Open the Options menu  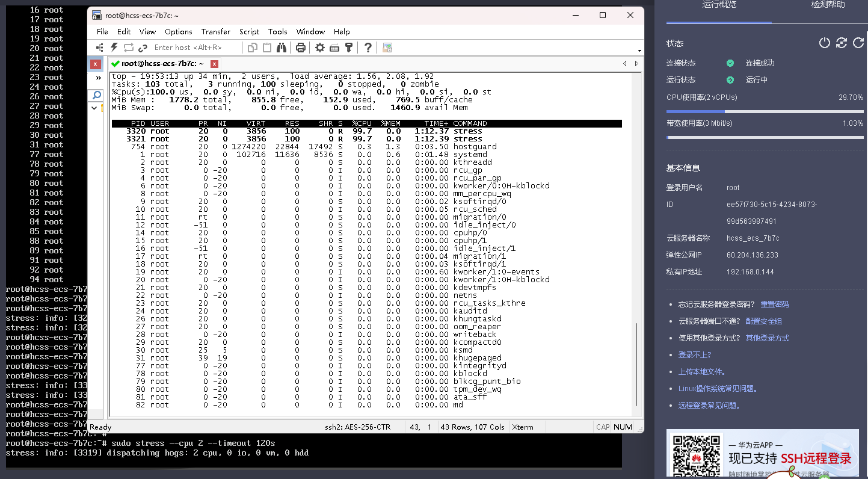[179, 32]
